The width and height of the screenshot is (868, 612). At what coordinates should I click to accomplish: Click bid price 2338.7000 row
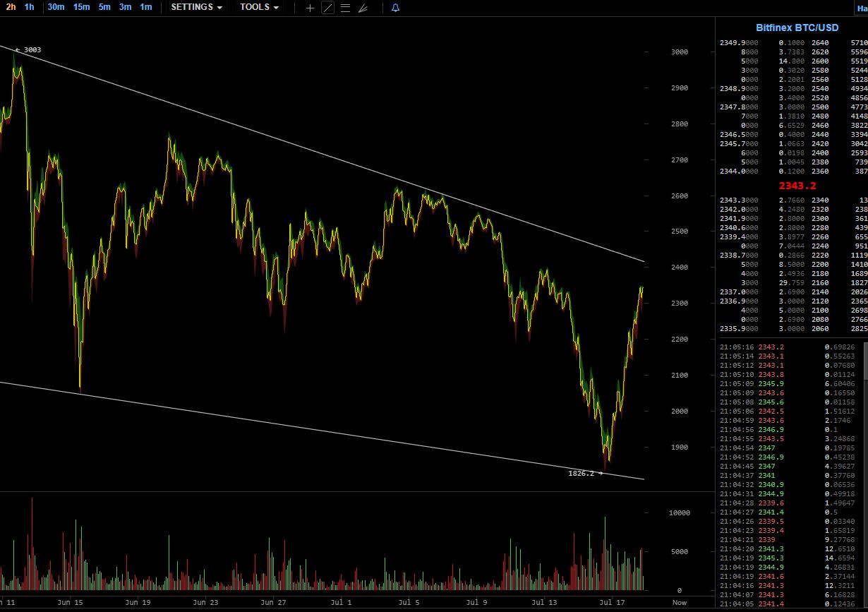coord(739,256)
